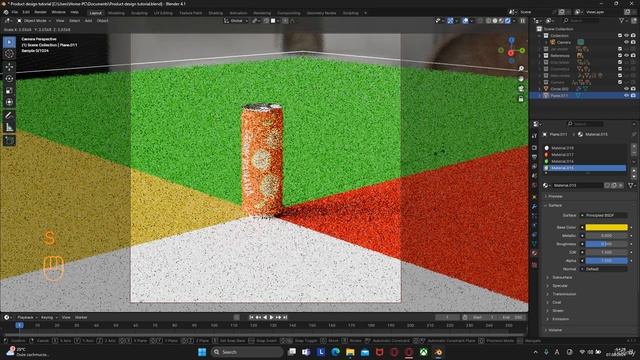Select Material.016 slot in material list
This screenshot has width=640, height=360.
pos(584,161)
